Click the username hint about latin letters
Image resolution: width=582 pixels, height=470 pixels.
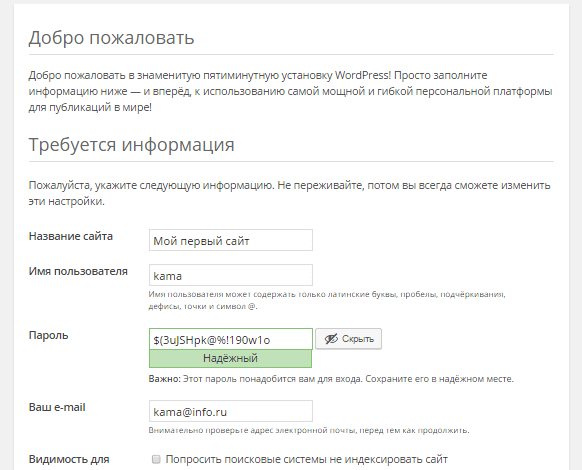point(327,300)
